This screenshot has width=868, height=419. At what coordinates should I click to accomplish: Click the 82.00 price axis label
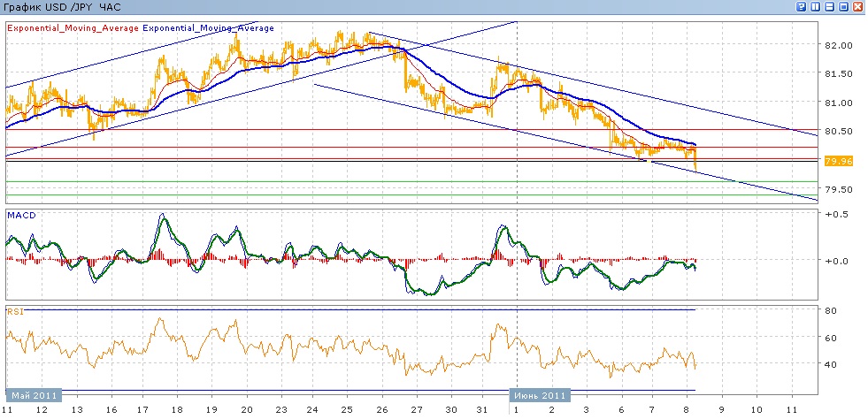[x=839, y=45]
